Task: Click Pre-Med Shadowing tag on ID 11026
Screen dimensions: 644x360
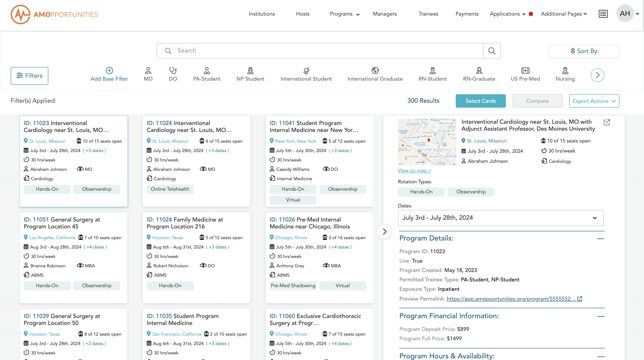Action: pyautogui.click(x=293, y=285)
